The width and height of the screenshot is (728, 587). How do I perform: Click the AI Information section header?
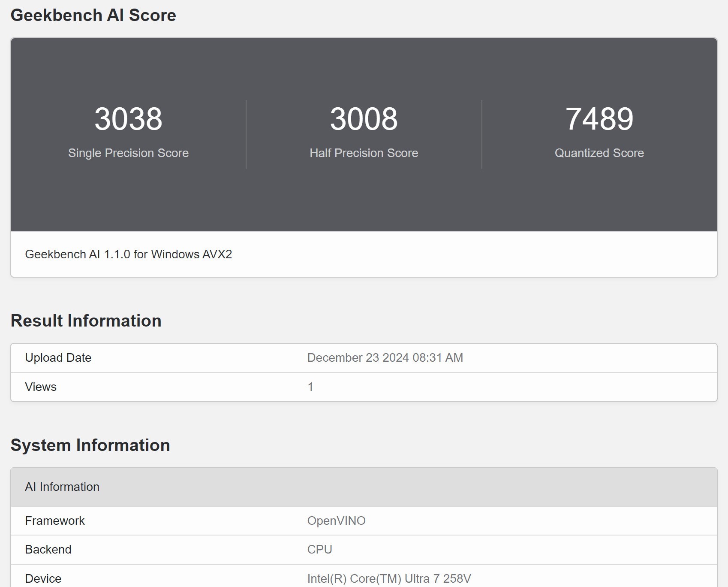pos(63,487)
